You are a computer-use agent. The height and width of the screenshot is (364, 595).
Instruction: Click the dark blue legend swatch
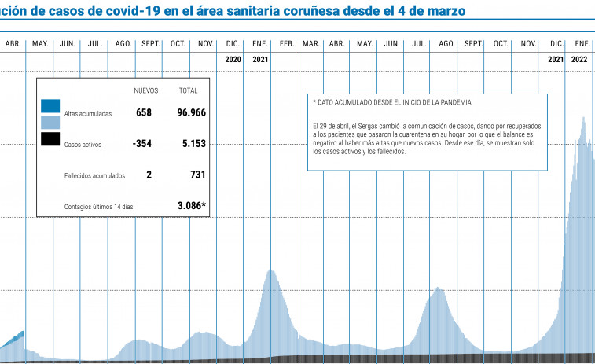click(50, 106)
